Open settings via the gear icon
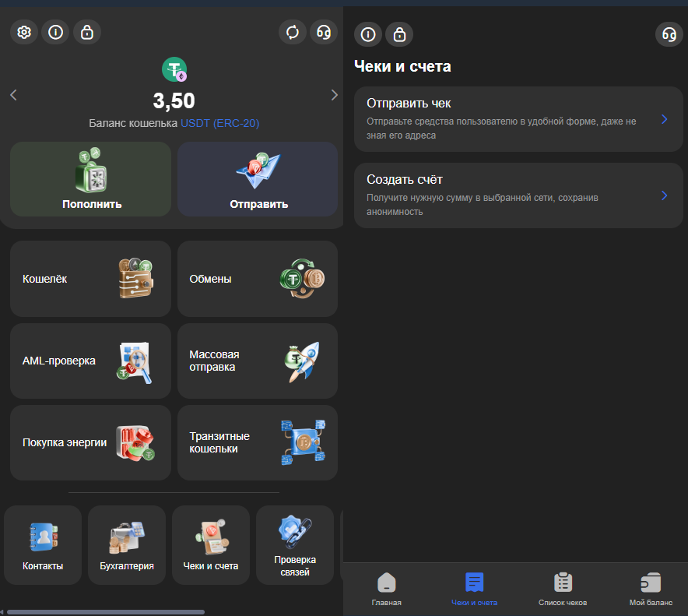 (24, 33)
